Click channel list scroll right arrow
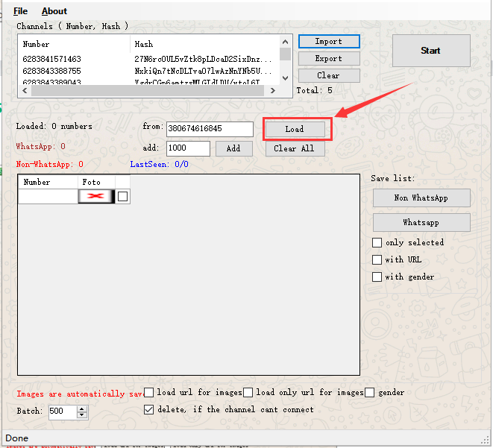 tap(272, 90)
